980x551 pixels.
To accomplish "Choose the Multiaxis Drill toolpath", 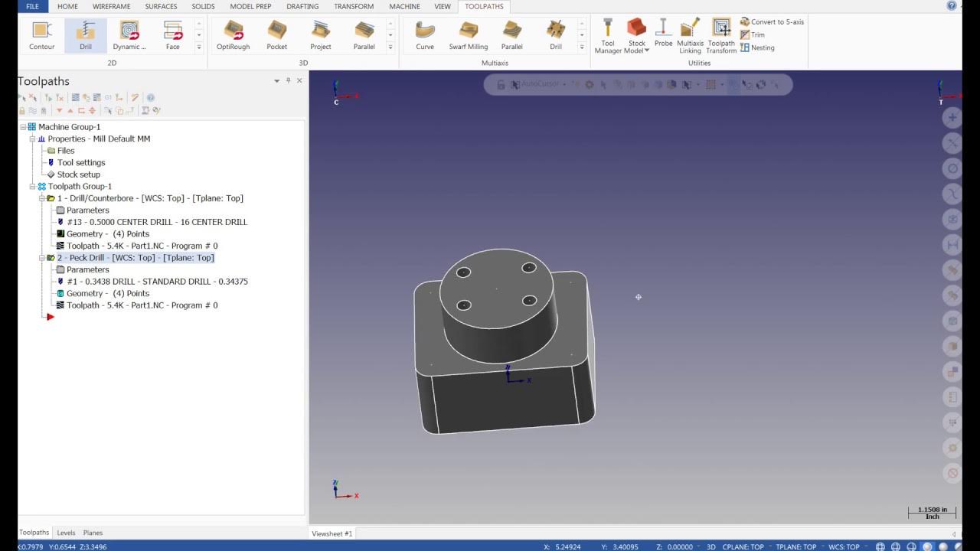I will point(556,35).
